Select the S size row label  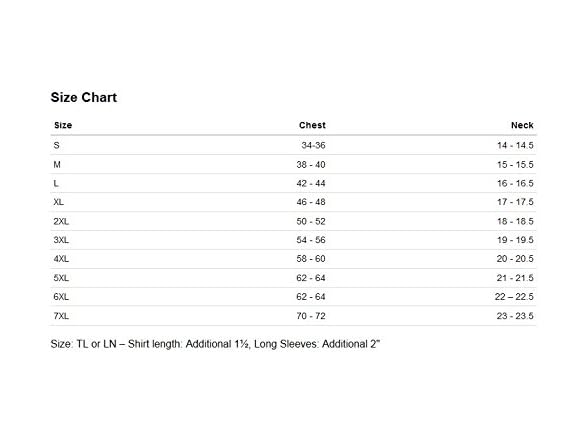[x=57, y=146]
